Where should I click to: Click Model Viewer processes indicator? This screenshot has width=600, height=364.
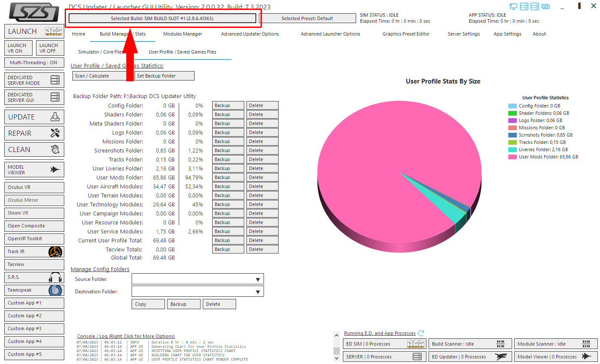pos(556,357)
